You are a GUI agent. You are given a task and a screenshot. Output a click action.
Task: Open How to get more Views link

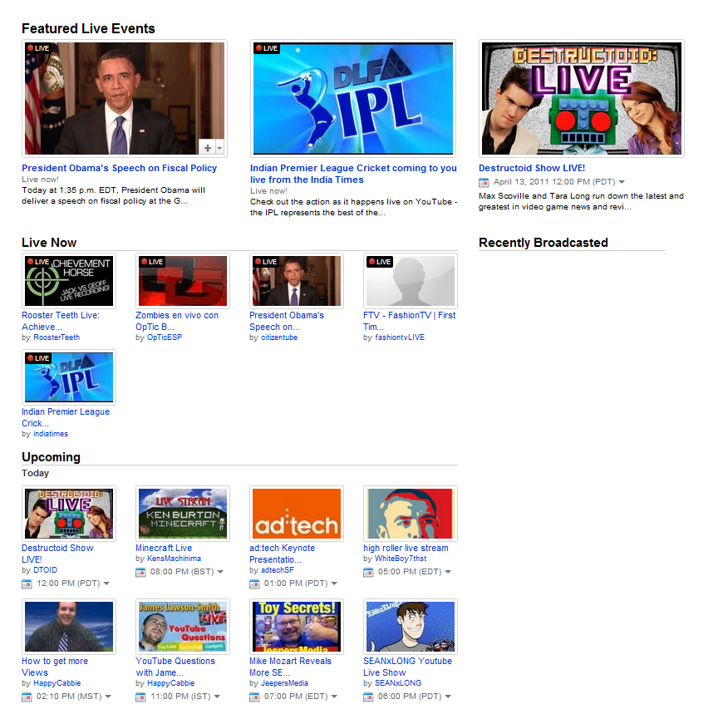(55, 667)
